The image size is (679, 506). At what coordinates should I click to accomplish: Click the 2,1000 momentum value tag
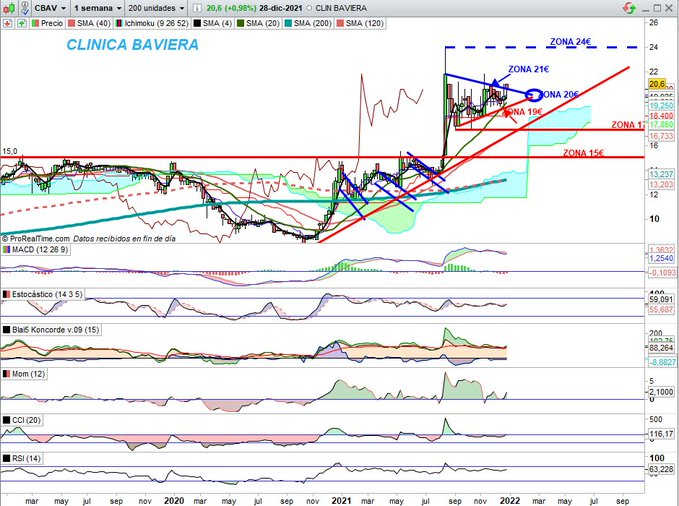(x=661, y=392)
